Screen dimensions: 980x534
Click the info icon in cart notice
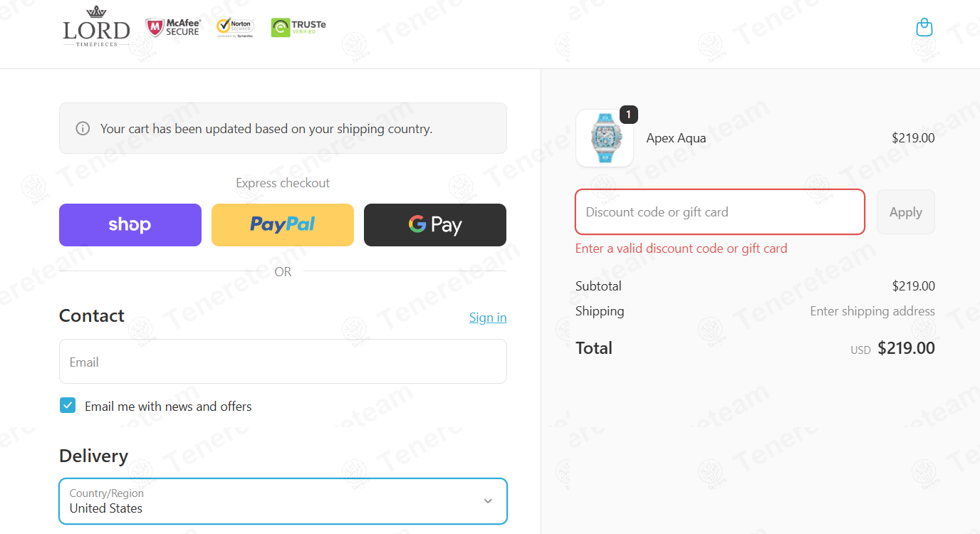(83, 129)
